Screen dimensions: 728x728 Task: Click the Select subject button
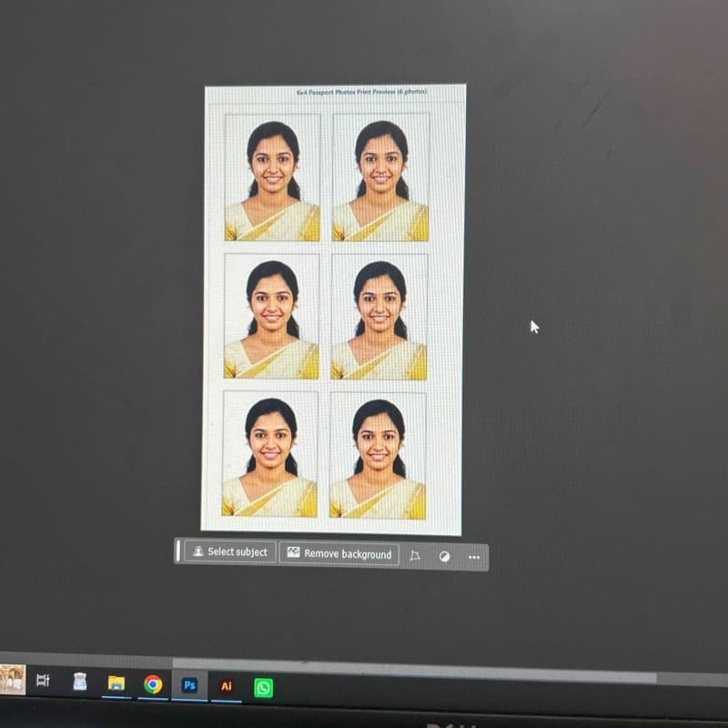coord(230,551)
